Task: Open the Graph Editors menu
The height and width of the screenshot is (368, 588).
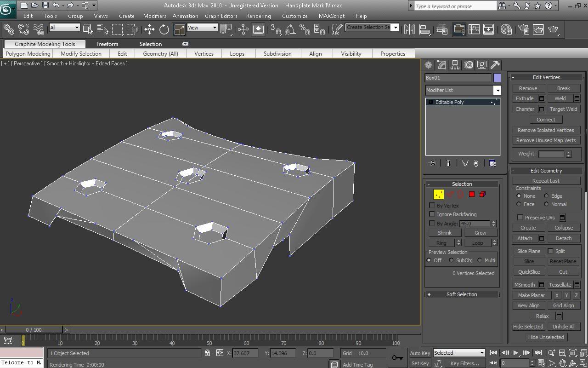Action: pos(221,16)
